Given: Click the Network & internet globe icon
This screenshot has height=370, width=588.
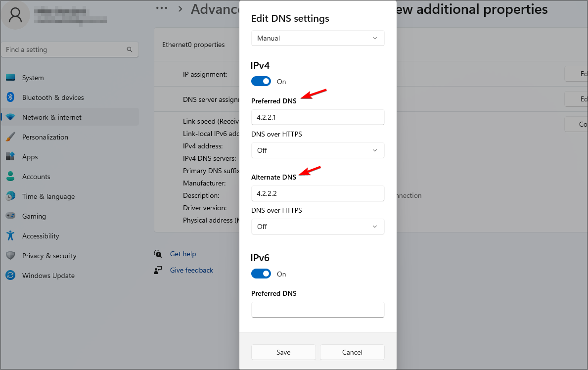Looking at the screenshot, I should click(x=11, y=117).
